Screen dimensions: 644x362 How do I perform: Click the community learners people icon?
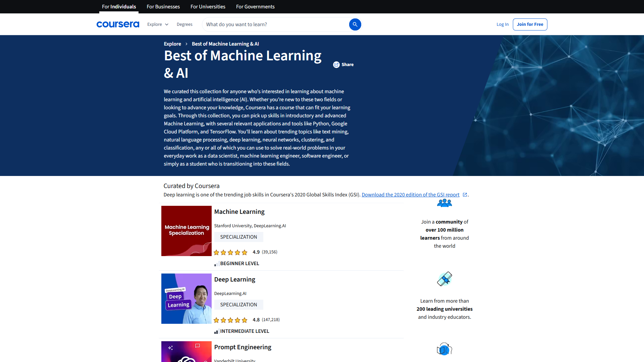coord(444,203)
